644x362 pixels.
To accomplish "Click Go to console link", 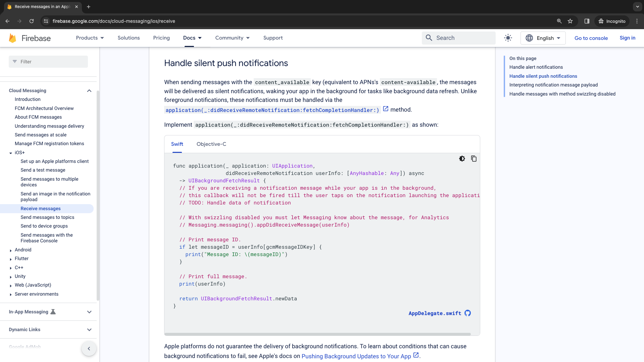I will [591, 38].
